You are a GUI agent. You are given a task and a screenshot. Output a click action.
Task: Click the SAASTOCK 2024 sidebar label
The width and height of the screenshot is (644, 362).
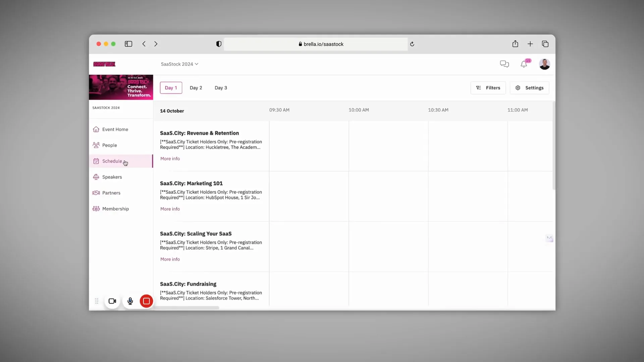pyautogui.click(x=106, y=108)
